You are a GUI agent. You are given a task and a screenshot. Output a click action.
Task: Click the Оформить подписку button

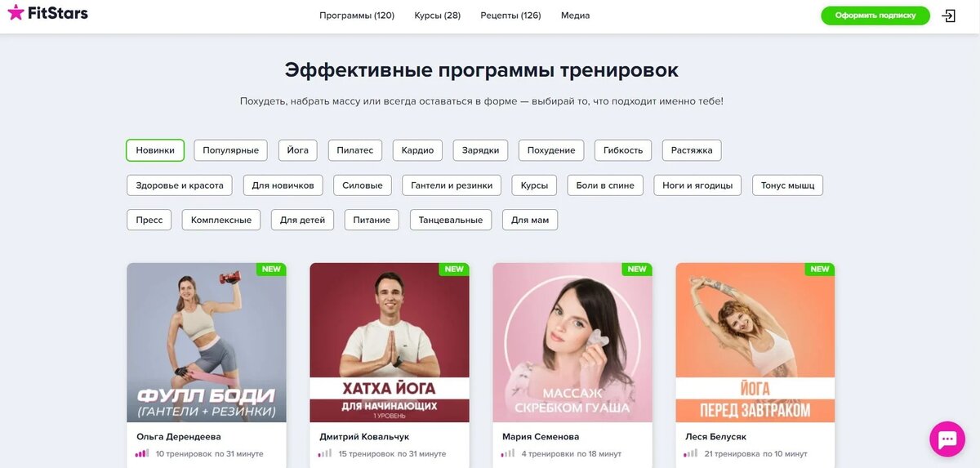coord(875,16)
